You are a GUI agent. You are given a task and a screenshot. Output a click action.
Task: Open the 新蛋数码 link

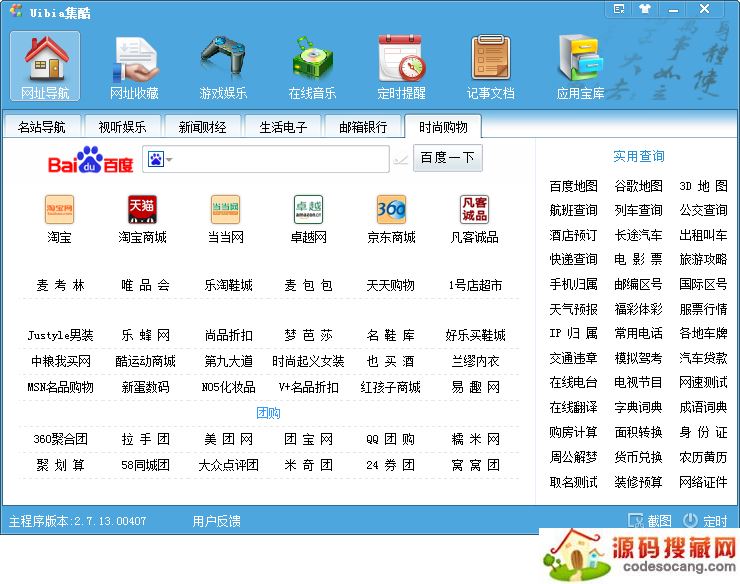pyautogui.click(x=145, y=387)
